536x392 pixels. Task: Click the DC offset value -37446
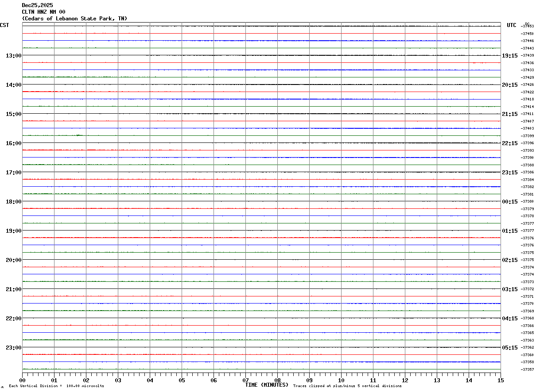tap(527, 41)
